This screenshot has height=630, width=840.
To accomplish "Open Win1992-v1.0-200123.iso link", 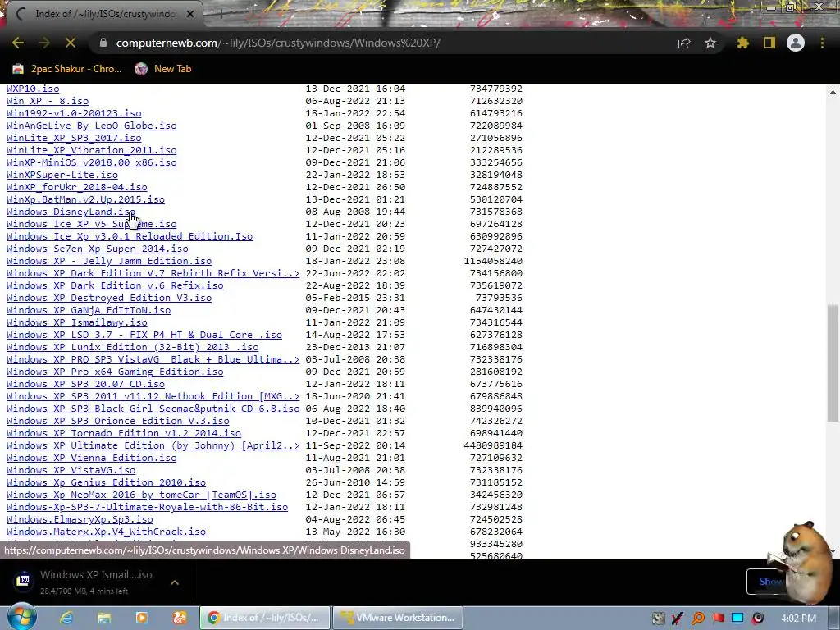I will tap(74, 113).
